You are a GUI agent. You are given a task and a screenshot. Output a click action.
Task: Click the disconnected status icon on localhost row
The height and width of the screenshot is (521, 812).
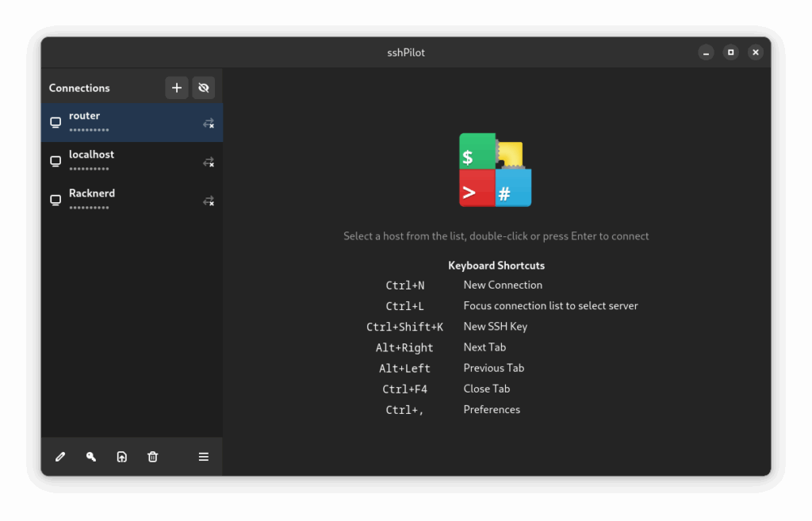[x=209, y=162]
